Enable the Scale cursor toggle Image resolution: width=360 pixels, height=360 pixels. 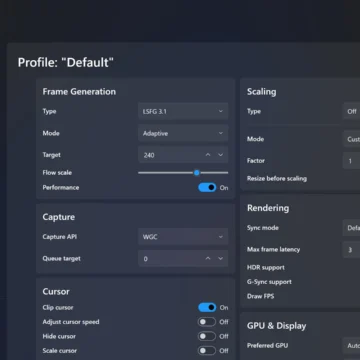coord(207,351)
